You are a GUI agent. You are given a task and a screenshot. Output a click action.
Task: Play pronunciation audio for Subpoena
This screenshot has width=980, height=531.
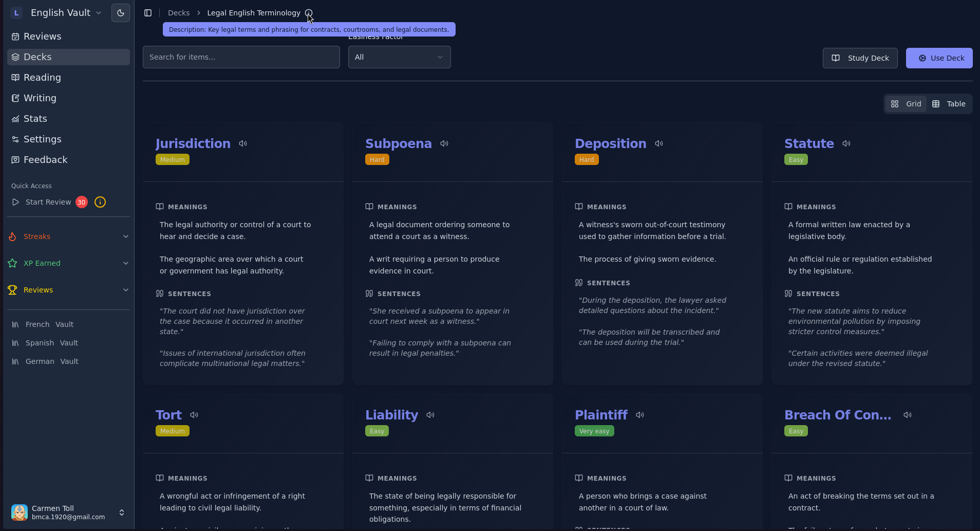[x=444, y=143]
